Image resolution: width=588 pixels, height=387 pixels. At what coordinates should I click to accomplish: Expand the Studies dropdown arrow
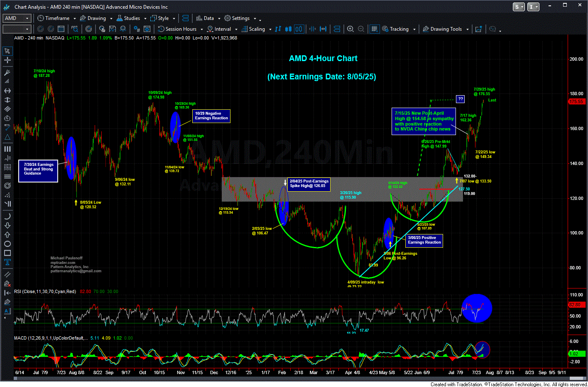point(145,19)
